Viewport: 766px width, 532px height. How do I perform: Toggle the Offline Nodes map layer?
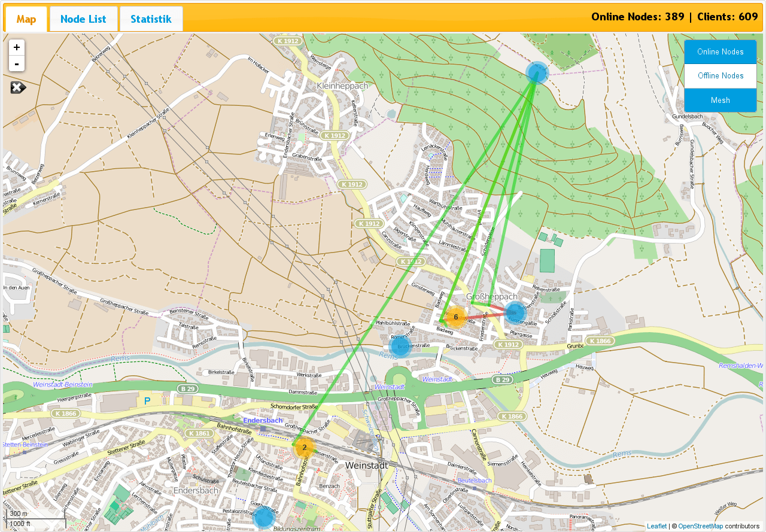(720, 75)
